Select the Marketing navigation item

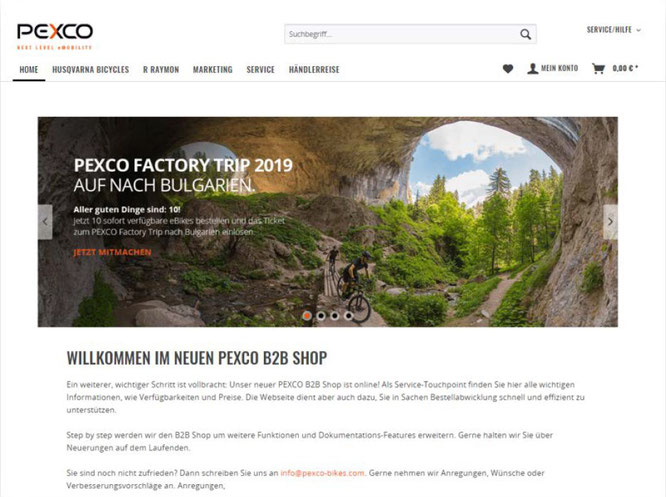212,69
